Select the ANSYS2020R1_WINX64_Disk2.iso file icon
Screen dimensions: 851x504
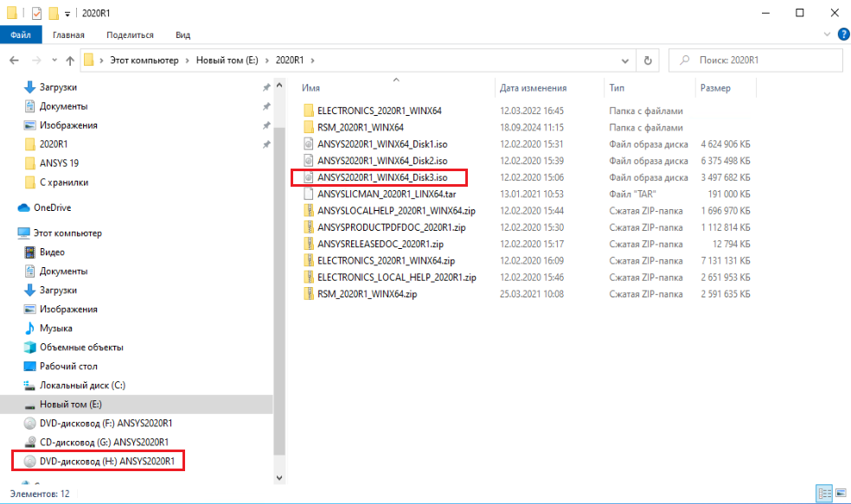[x=308, y=161]
